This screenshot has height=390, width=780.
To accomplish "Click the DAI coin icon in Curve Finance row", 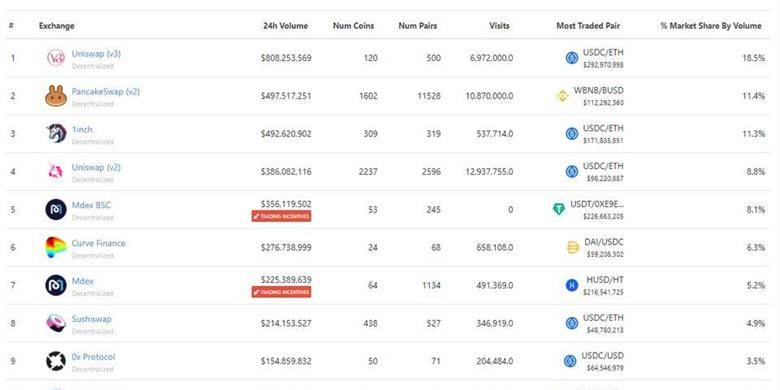I will [x=573, y=247].
